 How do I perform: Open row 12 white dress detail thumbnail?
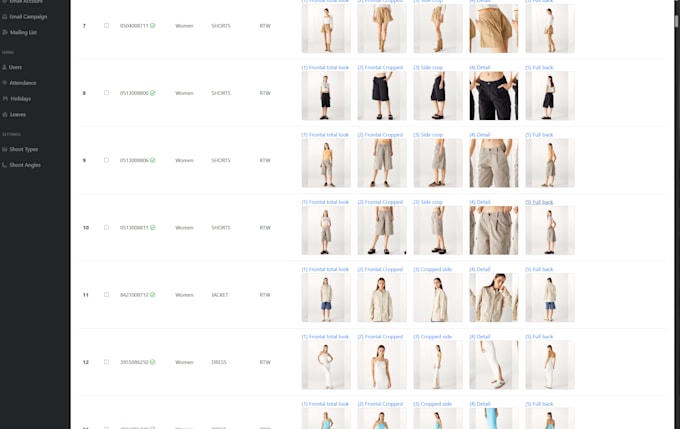tap(494, 365)
